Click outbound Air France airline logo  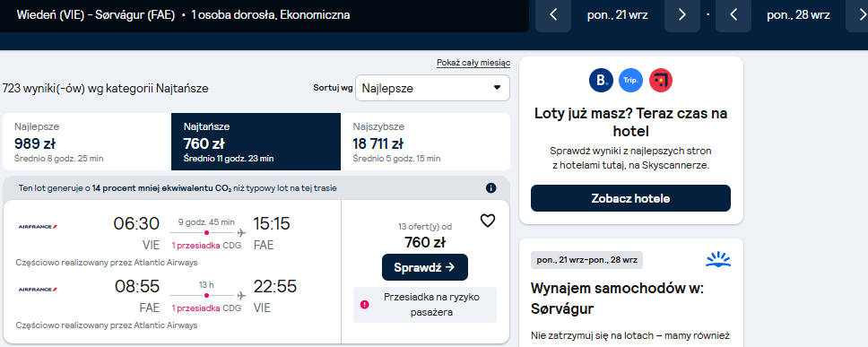[x=39, y=226]
